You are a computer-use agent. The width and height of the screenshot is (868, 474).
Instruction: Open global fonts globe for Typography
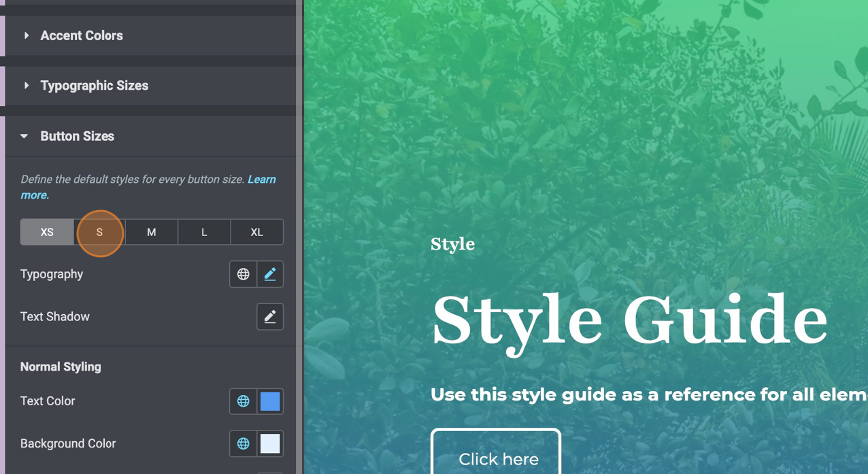(x=243, y=274)
